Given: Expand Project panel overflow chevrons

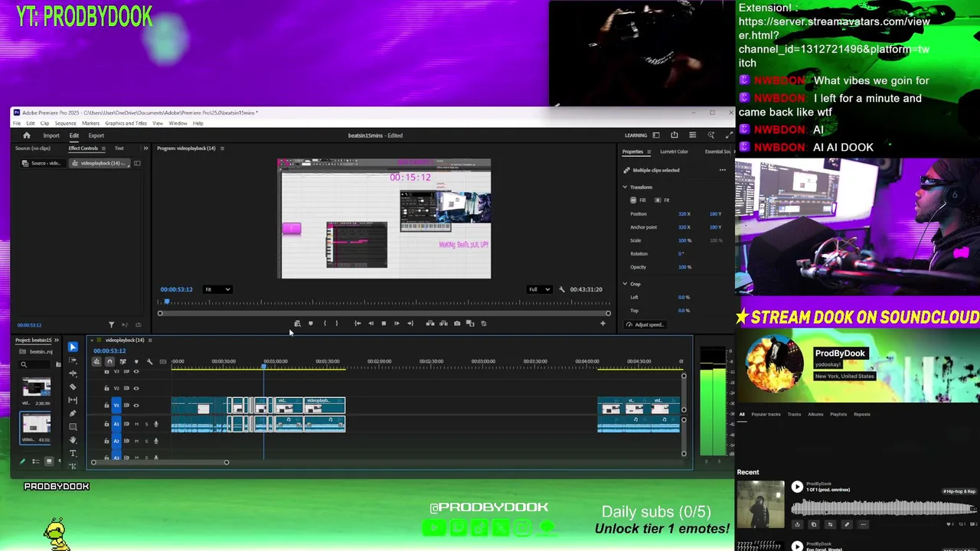Looking at the screenshot, I should [x=56, y=340].
